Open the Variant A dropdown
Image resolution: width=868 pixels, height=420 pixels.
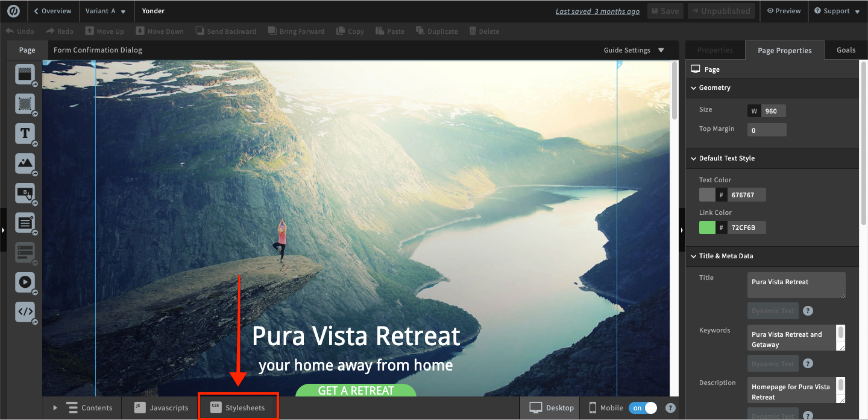click(x=106, y=11)
